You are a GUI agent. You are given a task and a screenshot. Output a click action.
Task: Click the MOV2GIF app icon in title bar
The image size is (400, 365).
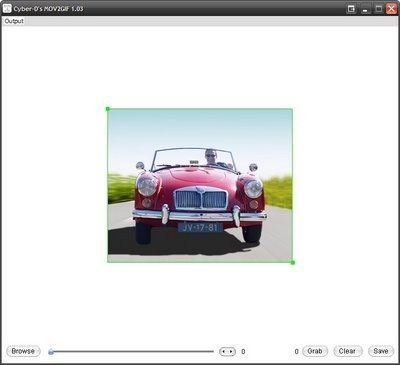7,8
